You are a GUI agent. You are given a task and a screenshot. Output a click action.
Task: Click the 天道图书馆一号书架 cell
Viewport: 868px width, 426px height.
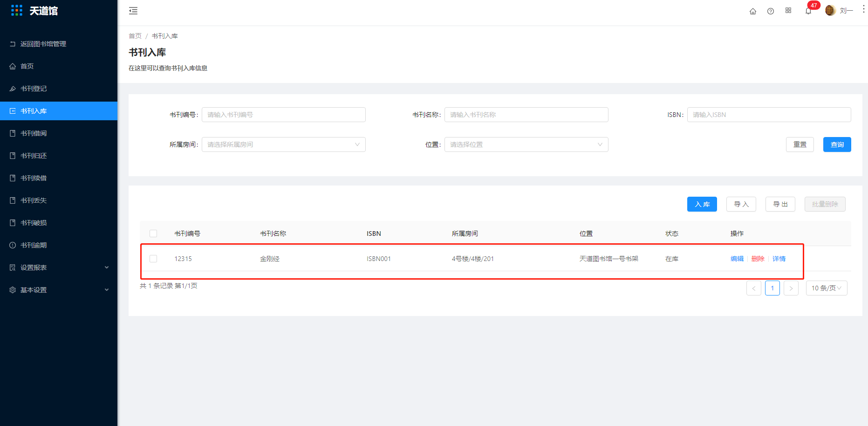609,259
